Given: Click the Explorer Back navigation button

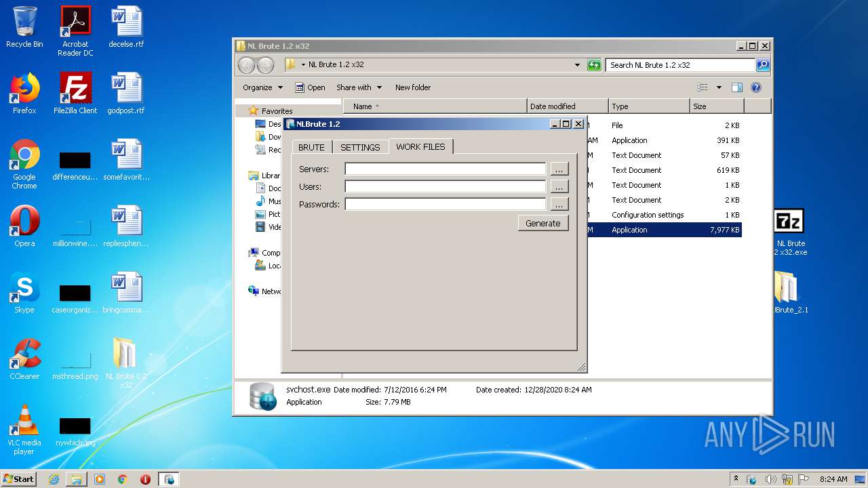Looking at the screenshot, I should tap(247, 65).
